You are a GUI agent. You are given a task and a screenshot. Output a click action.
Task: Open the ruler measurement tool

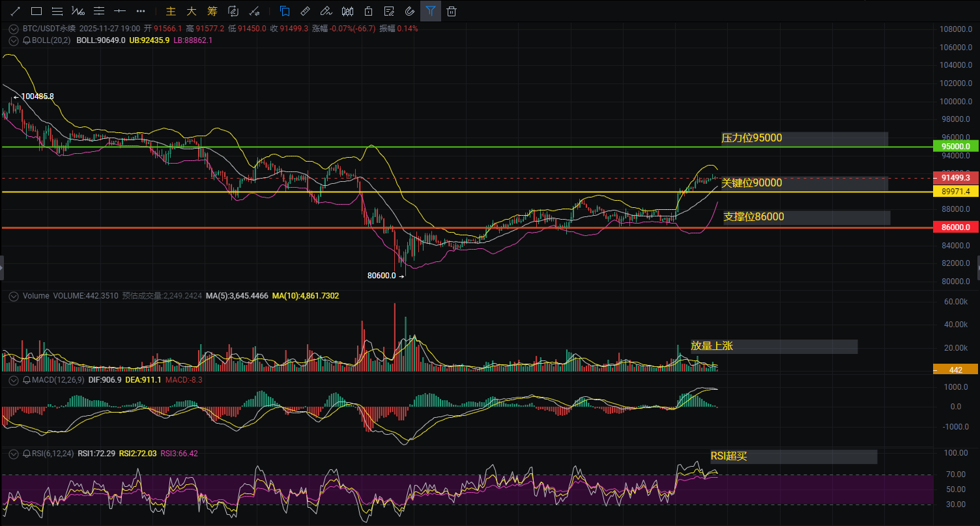(305, 11)
